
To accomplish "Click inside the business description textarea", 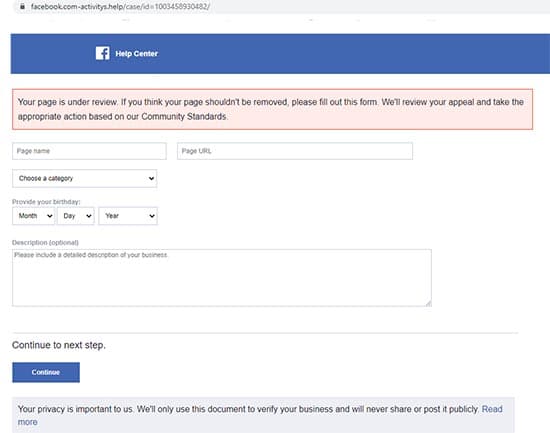I will 222,278.
